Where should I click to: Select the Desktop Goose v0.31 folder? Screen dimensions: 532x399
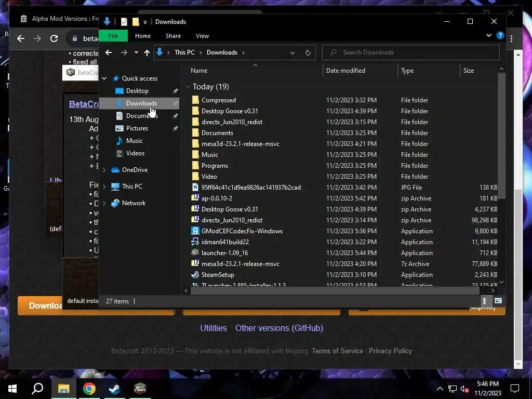click(x=229, y=111)
